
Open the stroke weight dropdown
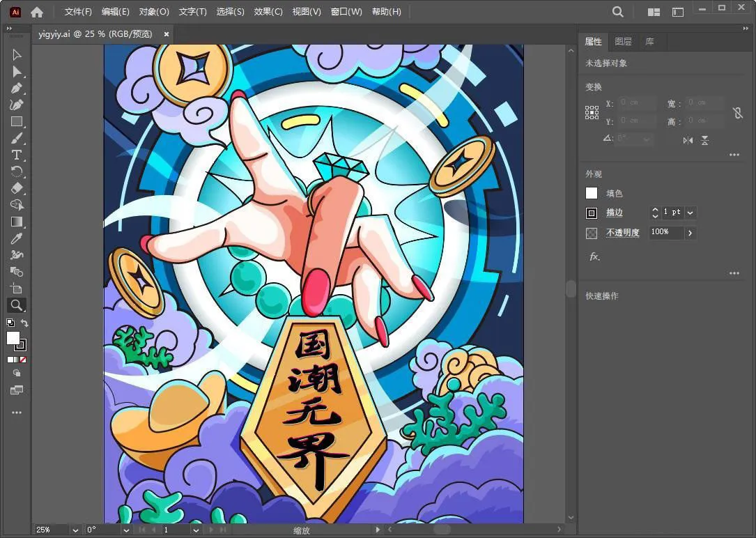691,213
